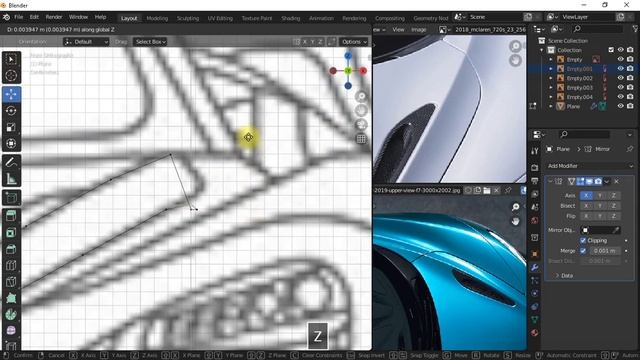Click the blue Z axis on navigation gizmo
The image size is (640, 360).
point(348,56)
